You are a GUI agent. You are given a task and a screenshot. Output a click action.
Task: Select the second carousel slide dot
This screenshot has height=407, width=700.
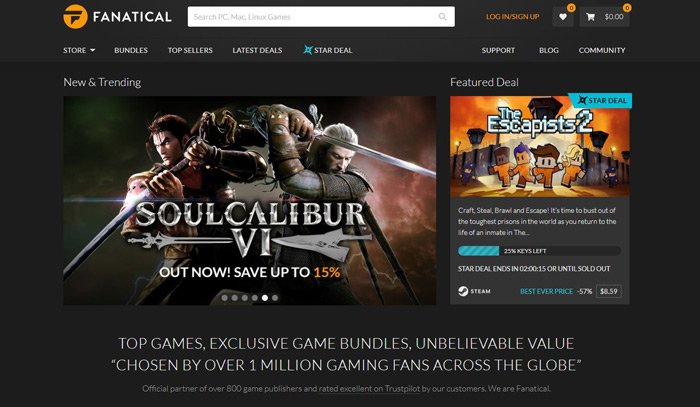click(235, 298)
